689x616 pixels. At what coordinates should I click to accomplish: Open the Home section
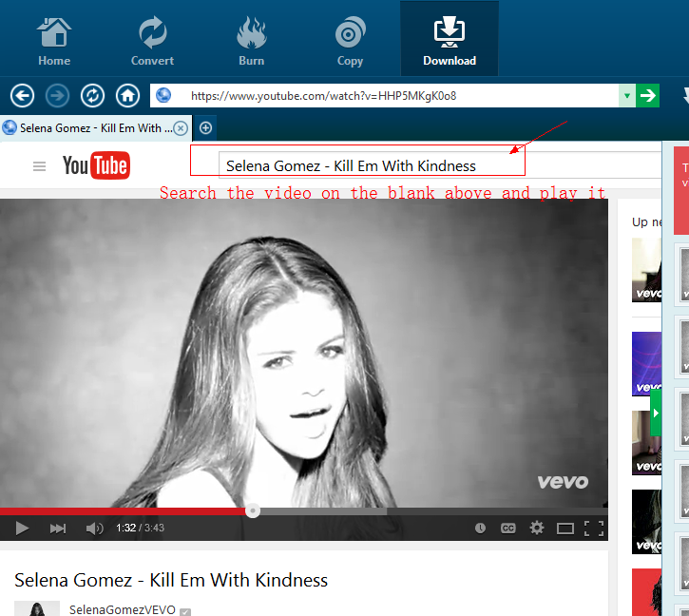click(54, 41)
